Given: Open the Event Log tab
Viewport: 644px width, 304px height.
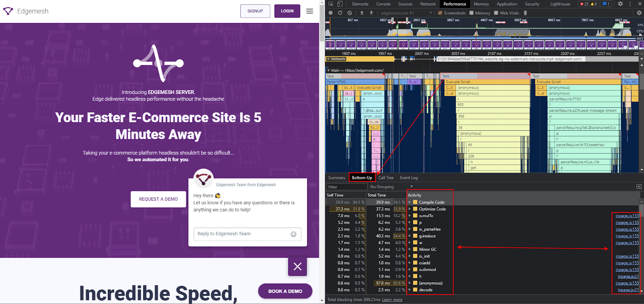Looking at the screenshot, I should pos(409,178).
